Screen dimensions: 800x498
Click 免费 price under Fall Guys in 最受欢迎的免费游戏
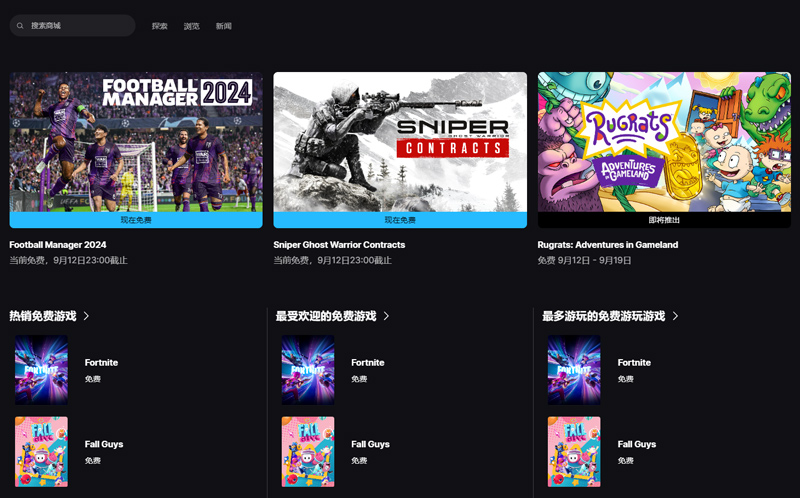(x=359, y=461)
